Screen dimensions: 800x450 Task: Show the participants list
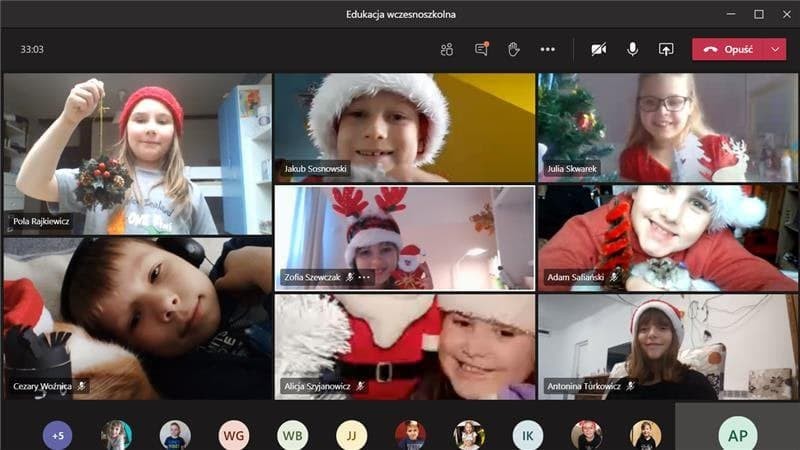pyautogui.click(x=446, y=49)
